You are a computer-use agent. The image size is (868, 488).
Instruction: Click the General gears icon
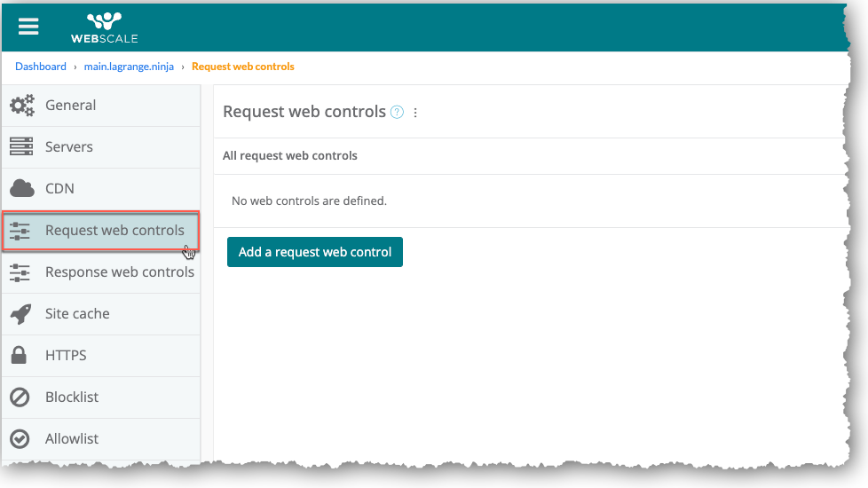(21, 105)
